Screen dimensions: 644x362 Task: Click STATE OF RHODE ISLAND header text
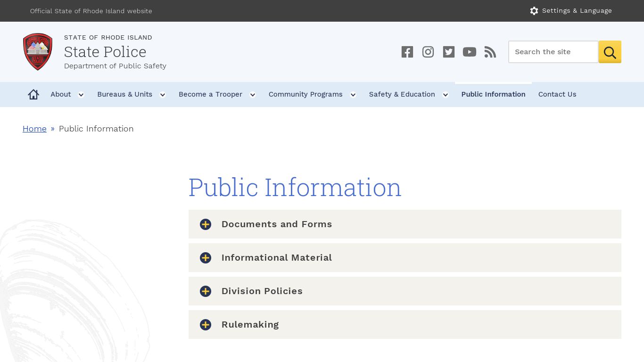pyautogui.click(x=108, y=37)
